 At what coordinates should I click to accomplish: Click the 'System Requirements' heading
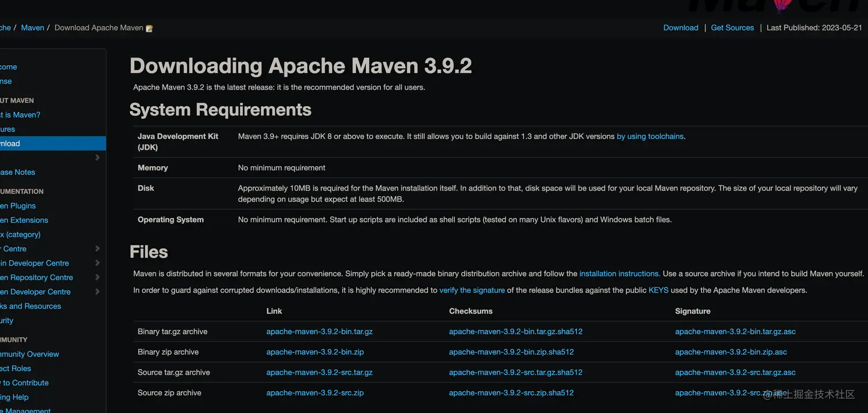click(220, 110)
